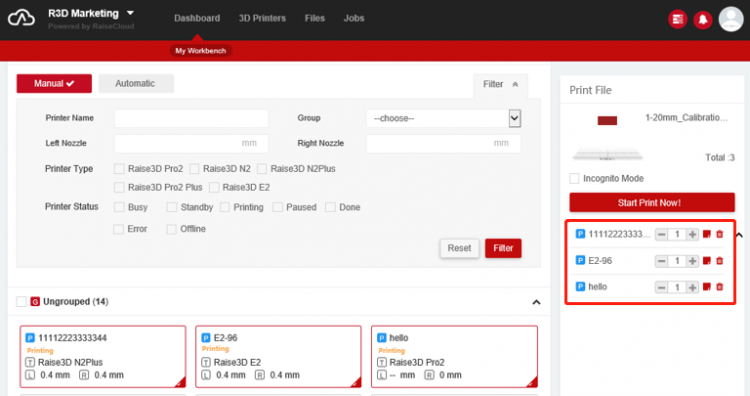Go to the 3D Printers tab
The image size is (750, 396).
point(262,18)
